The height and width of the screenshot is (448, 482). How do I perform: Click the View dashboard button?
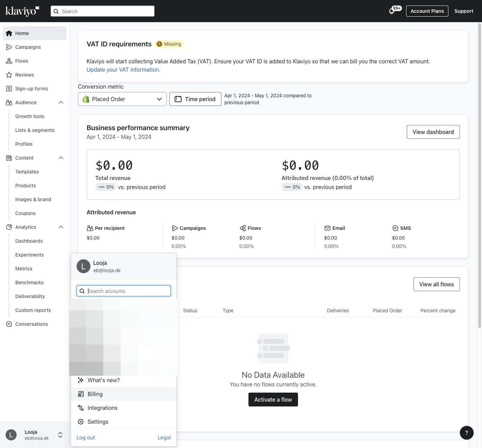tap(433, 132)
